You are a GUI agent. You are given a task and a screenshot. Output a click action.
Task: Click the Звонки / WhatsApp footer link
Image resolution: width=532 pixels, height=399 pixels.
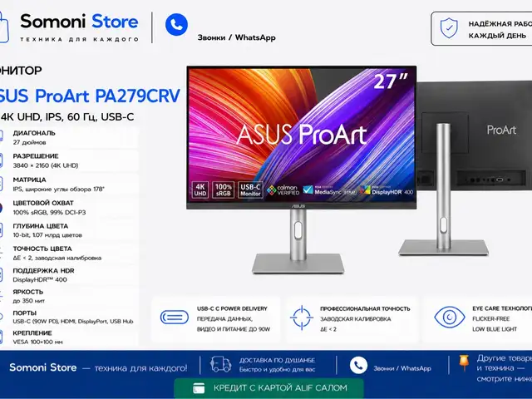[x=402, y=368]
